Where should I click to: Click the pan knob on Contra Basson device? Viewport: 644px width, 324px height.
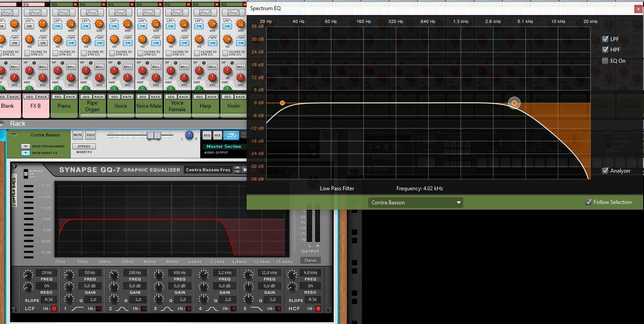tap(190, 135)
